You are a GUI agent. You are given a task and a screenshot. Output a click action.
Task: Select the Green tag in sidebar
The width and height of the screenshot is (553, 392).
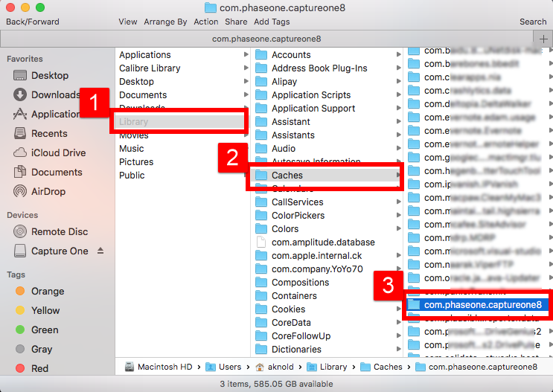click(x=20, y=330)
